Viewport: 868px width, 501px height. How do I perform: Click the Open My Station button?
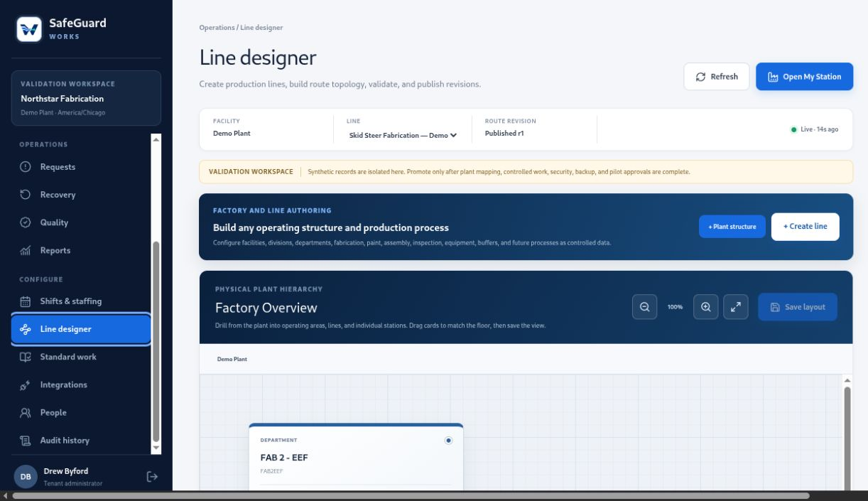click(x=804, y=77)
